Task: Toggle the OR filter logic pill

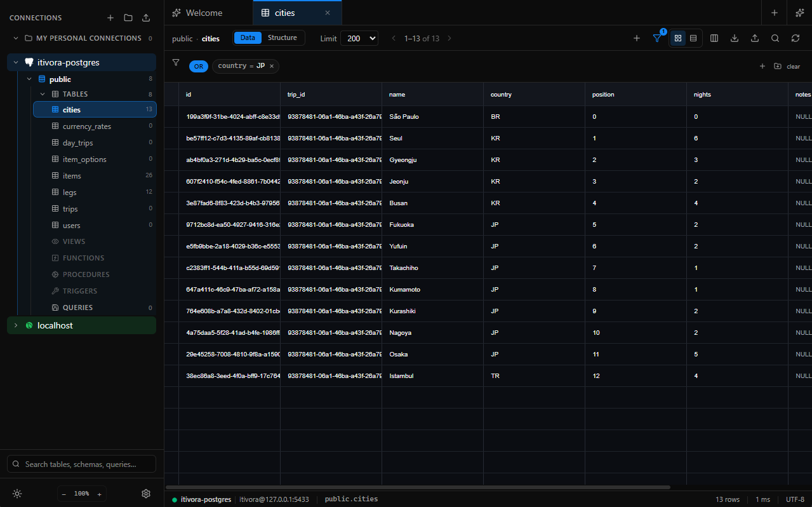Action: pyautogui.click(x=198, y=66)
